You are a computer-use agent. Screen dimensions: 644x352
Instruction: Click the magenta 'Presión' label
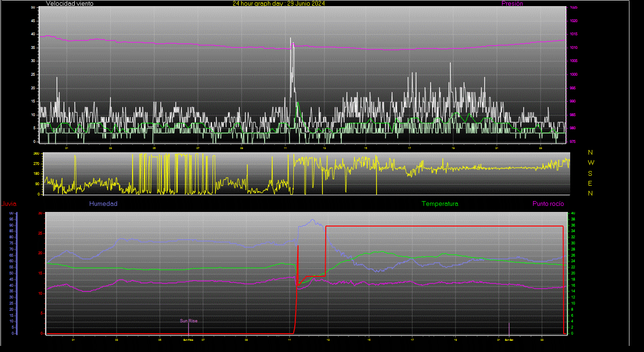tap(512, 3)
